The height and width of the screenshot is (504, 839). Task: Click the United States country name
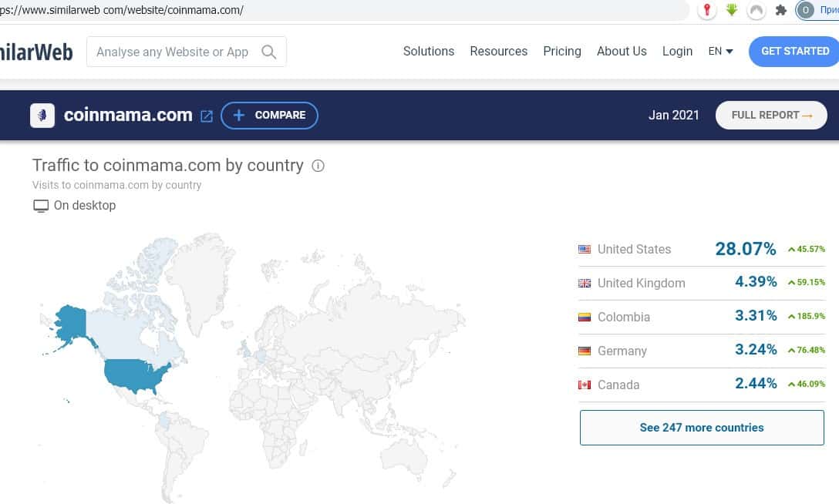tap(634, 249)
